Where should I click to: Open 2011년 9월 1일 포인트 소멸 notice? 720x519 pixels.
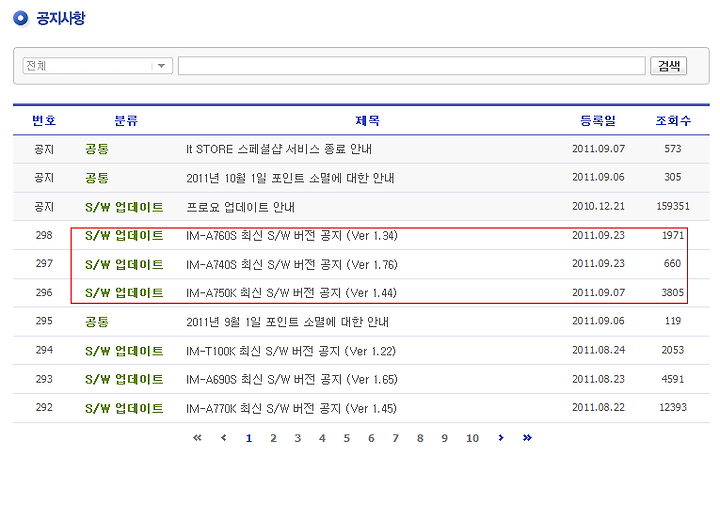click(x=287, y=322)
